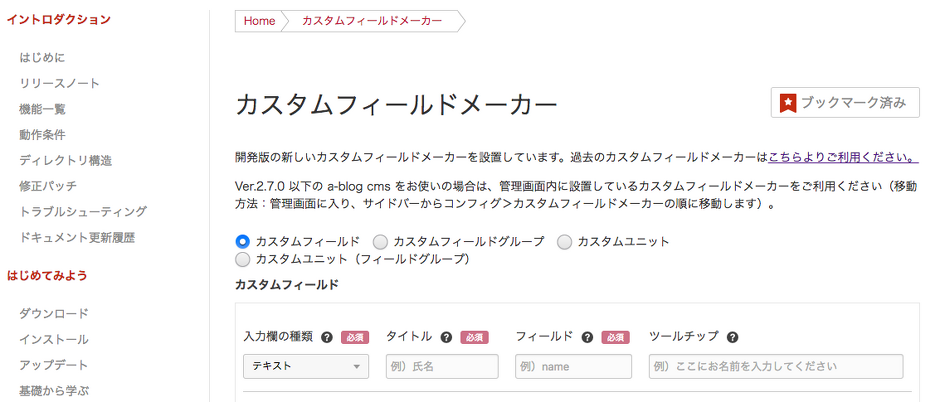The height and width of the screenshot is (402, 940).
Task: Choose カスタムユニット（フィールドグループ） radio option
Action: tap(242, 259)
